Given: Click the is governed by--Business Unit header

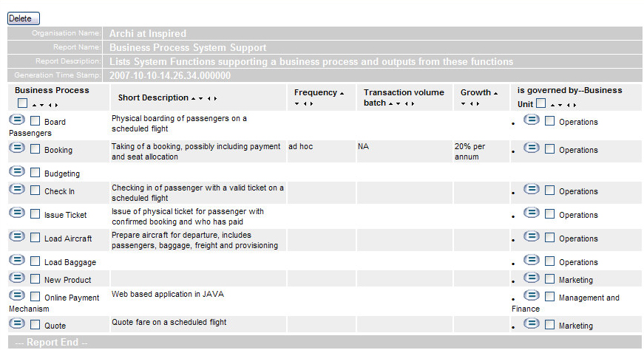Looking at the screenshot, I should pyautogui.click(x=569, y=91).
